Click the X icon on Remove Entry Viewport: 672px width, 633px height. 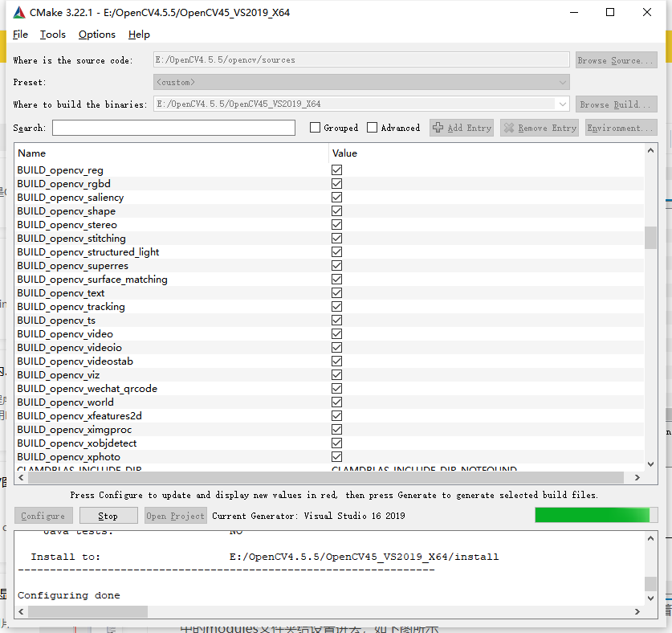[509, 128]
